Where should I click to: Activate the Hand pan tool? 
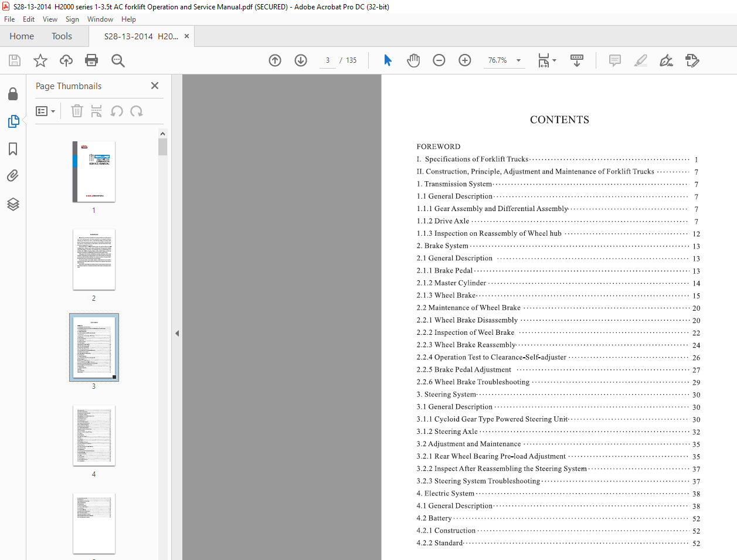[x=413, y=60]
